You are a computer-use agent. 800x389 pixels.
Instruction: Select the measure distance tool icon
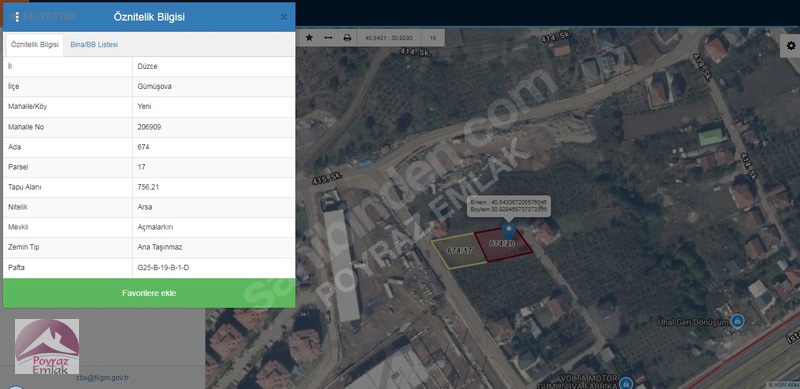[328, 38]
